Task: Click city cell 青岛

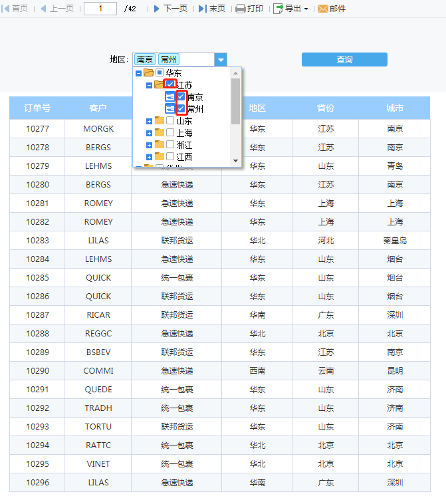Action: click(395, 166)
